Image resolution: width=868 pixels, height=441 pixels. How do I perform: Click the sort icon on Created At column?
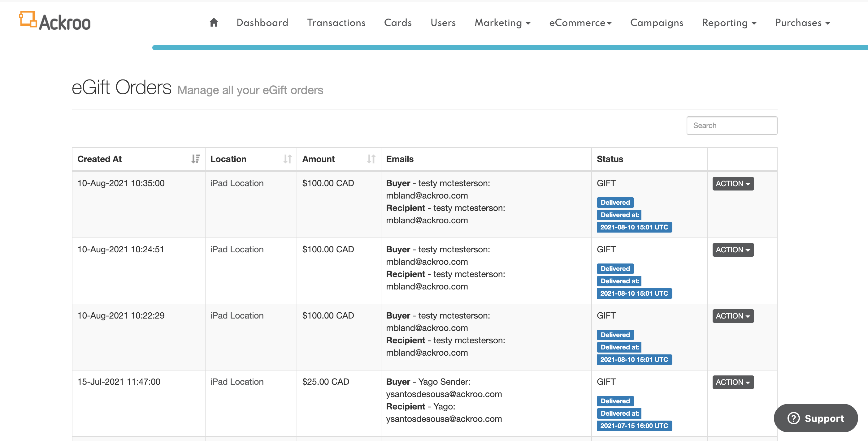pos(195,159)
